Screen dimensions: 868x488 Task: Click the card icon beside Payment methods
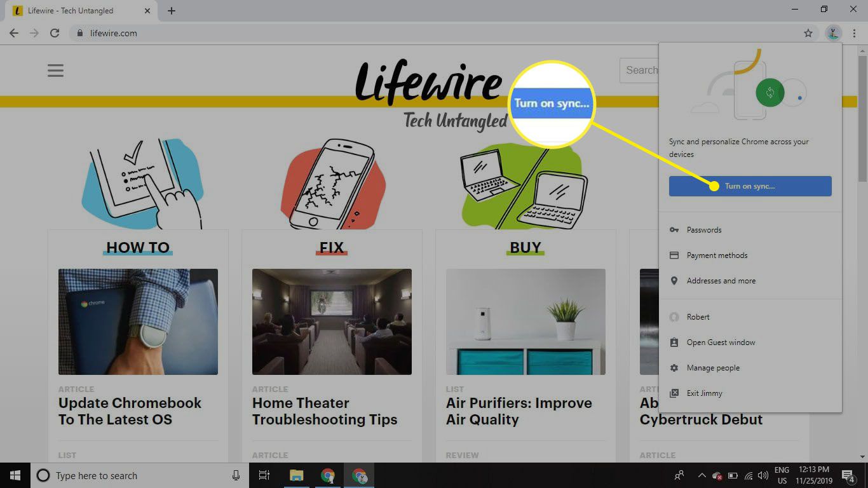coord(674,255)
